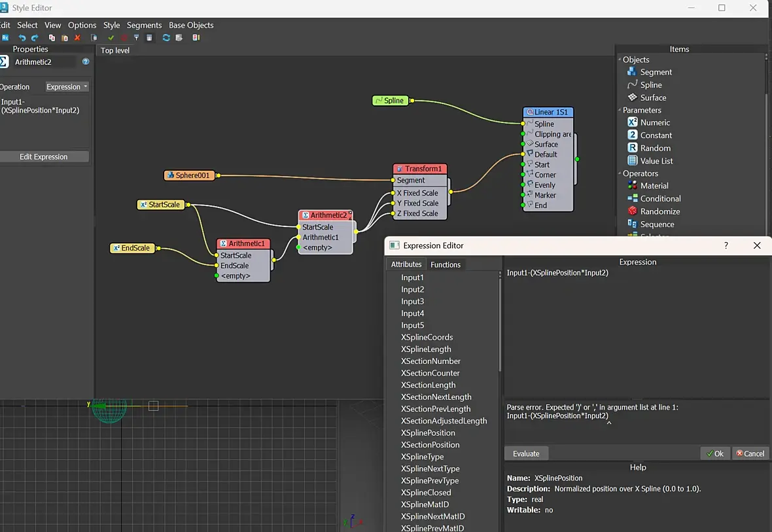772x532 pixels.
Task: Click the Material operator icon
Action: [632, 186]
